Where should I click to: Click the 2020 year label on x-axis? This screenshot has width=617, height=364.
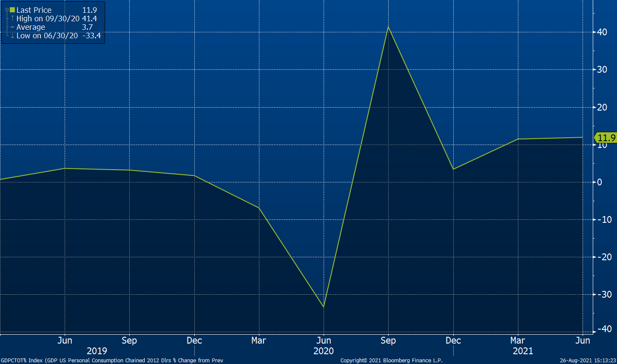tap(324, 351)
